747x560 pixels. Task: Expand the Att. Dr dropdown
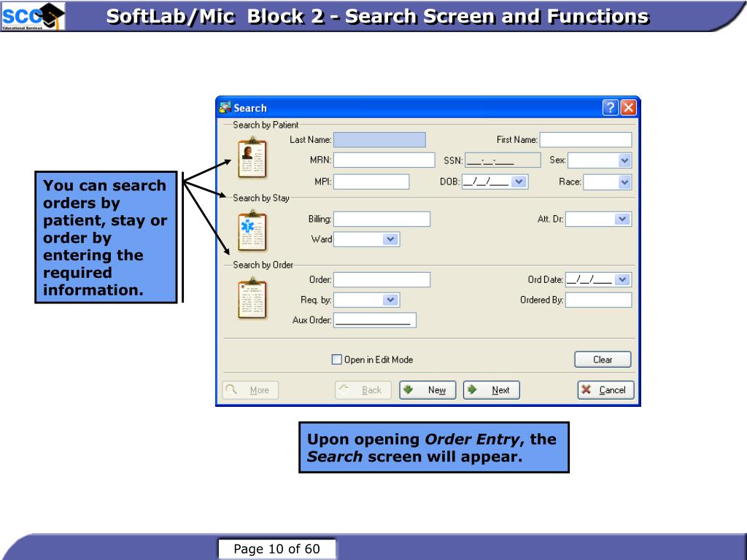(x=622, y=219)
